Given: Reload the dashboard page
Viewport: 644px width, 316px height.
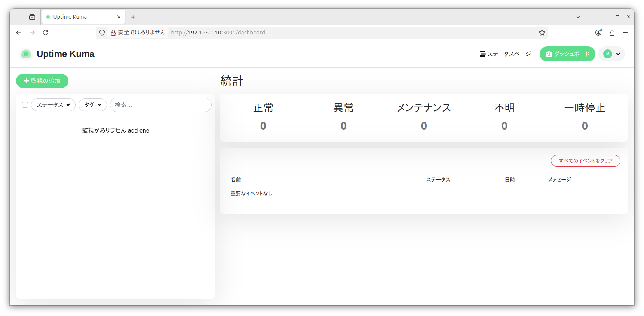Looking at the screenshot, I should [46, 33].
